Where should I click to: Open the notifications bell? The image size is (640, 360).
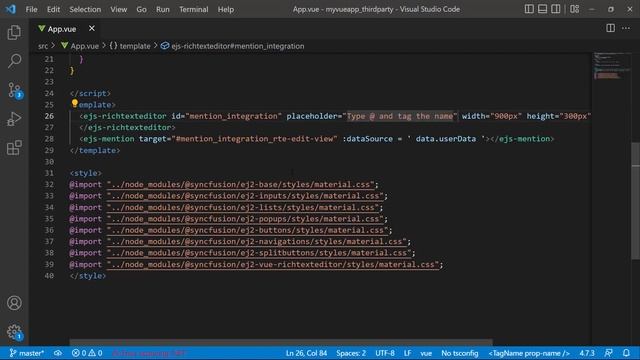tap(626, 353)
